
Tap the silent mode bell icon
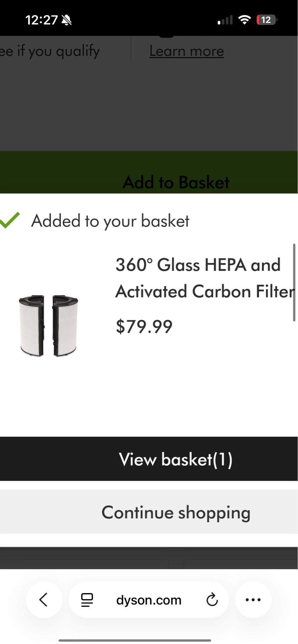pyautogui.click(x=67, y=20)
